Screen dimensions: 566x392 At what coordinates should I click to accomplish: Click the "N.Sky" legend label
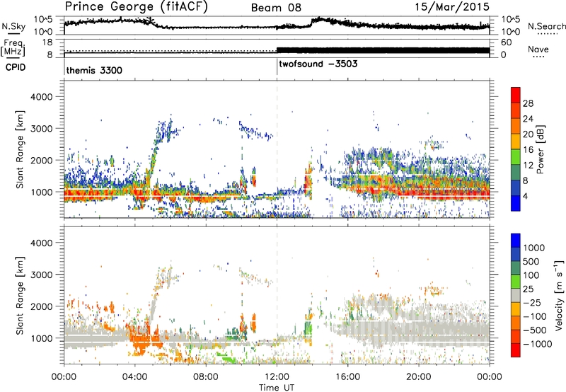coord(13,26)
